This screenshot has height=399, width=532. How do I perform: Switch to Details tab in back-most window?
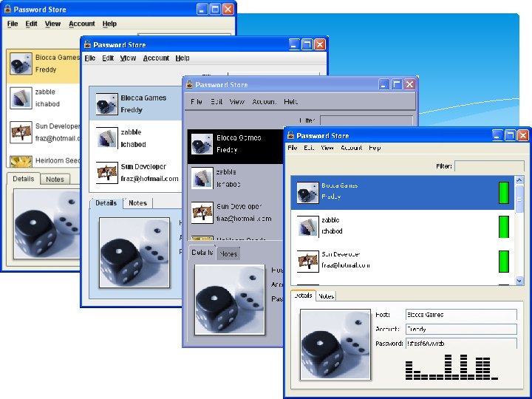[24, 179]
